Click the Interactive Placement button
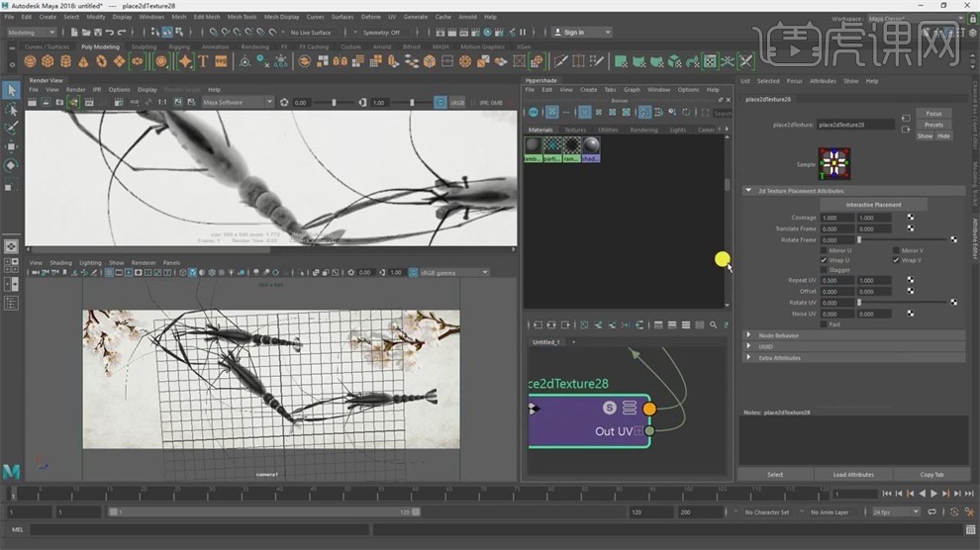Image resolution: width=980 pixels, height=550 pixels. click(x=873, y=205)
